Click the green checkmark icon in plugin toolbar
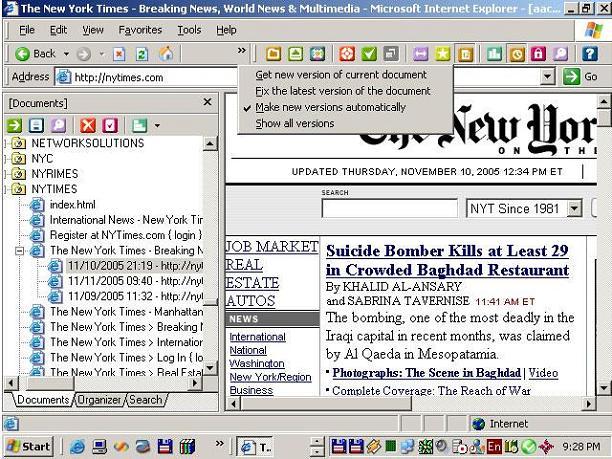612x459 pixels. tap(369, 53)
